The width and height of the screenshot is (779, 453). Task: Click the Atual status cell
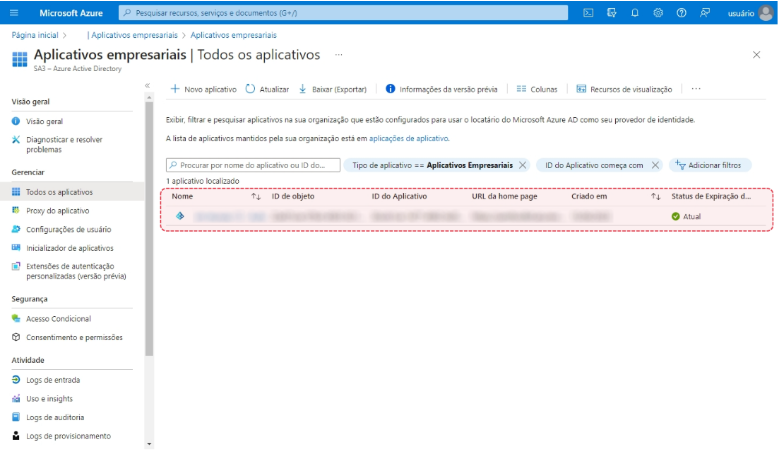[x=686, y=217]
